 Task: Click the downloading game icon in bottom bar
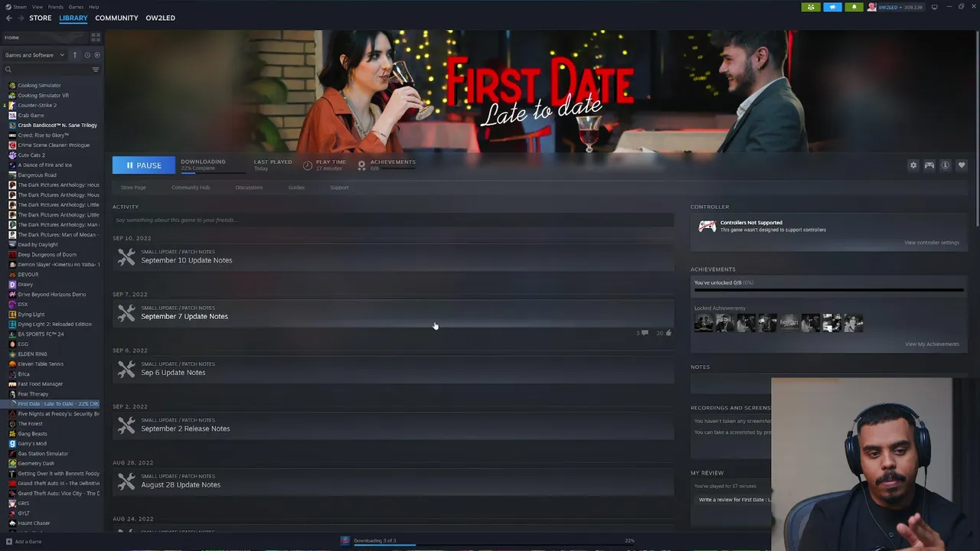pos(345,541)
